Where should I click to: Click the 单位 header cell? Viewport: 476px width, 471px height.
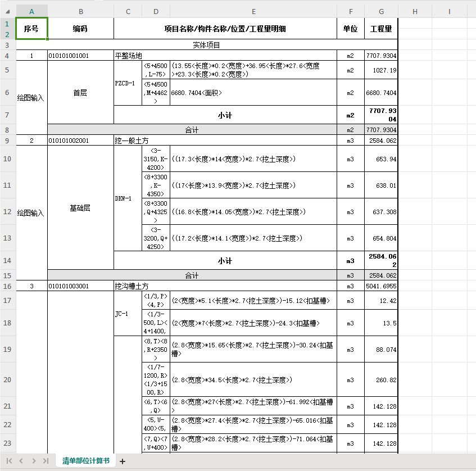pyautogui.click(x=351, y=29)
